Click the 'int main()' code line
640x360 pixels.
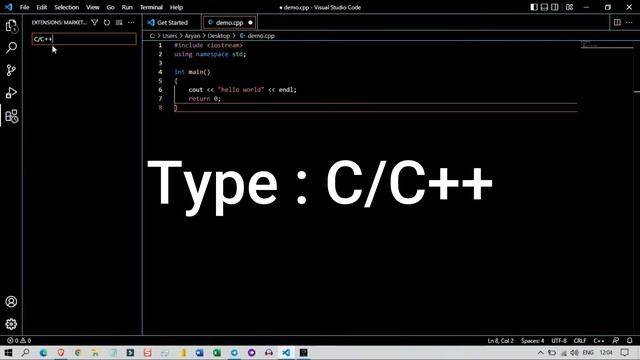point(192,72)
